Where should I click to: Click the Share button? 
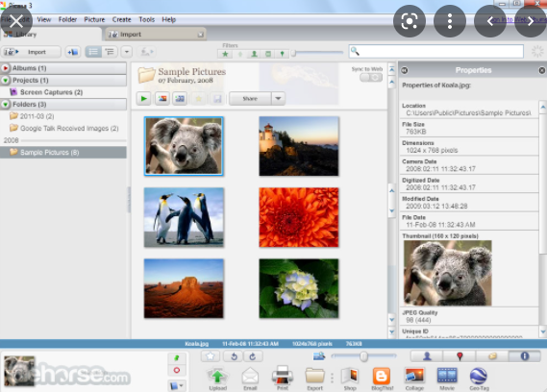(250, 99)
